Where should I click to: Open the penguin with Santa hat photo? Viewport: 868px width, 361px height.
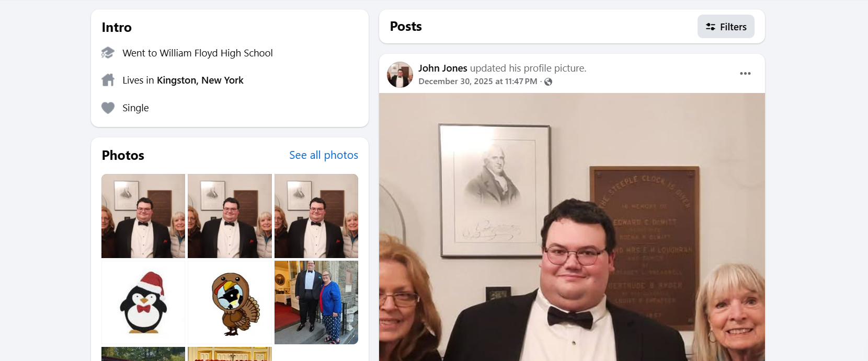143,302
